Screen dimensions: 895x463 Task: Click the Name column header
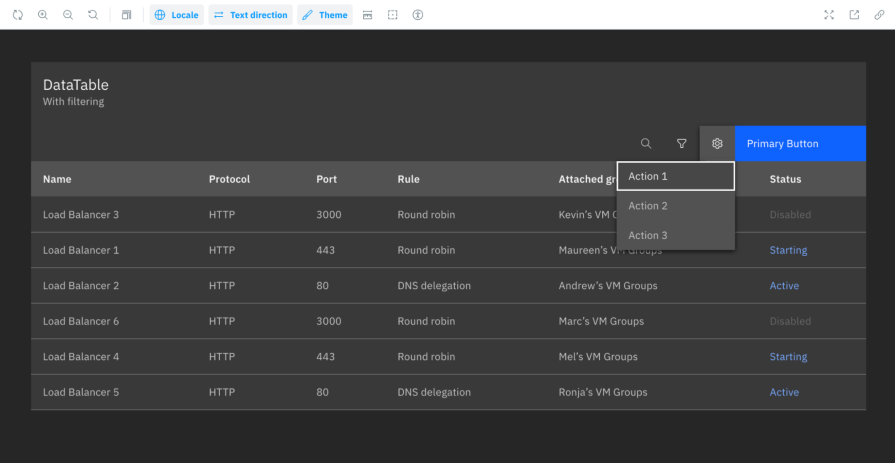[57, 179]
